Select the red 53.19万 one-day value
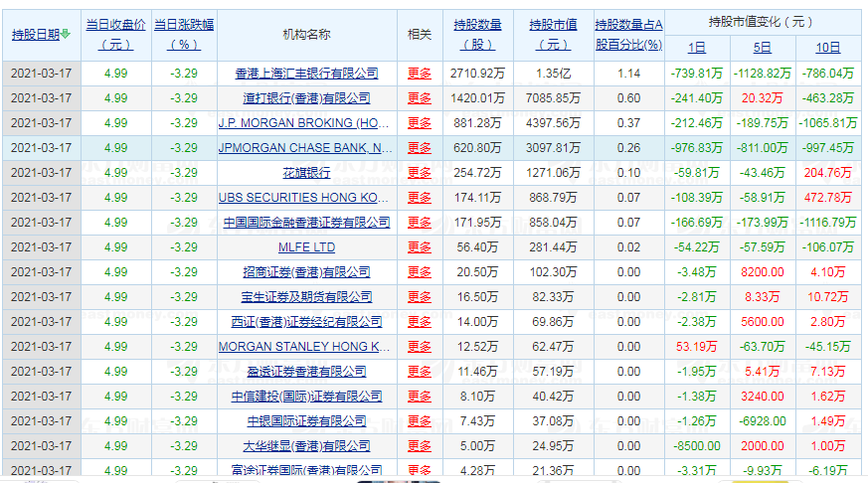Image resolution: width=868 pixels, height=483 pixels. [x=696, y=347]
